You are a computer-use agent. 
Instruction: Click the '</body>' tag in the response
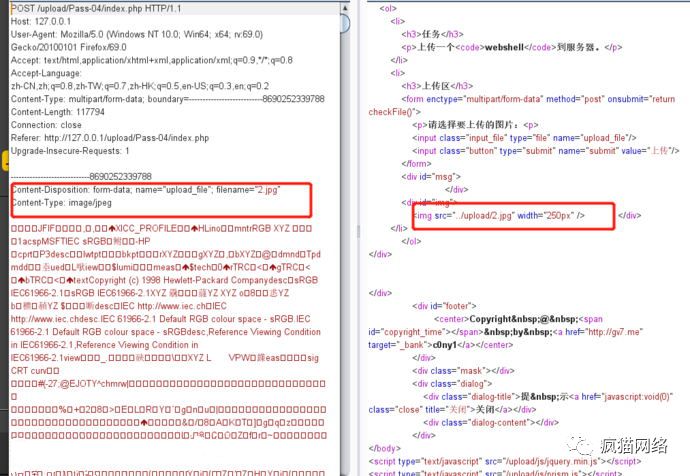[385, 448]
